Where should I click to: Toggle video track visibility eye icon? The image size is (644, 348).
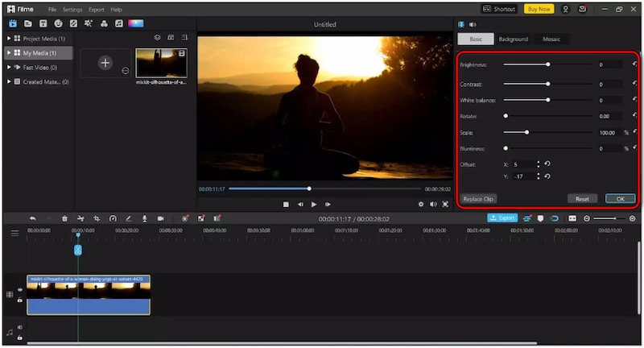point(20,290)
